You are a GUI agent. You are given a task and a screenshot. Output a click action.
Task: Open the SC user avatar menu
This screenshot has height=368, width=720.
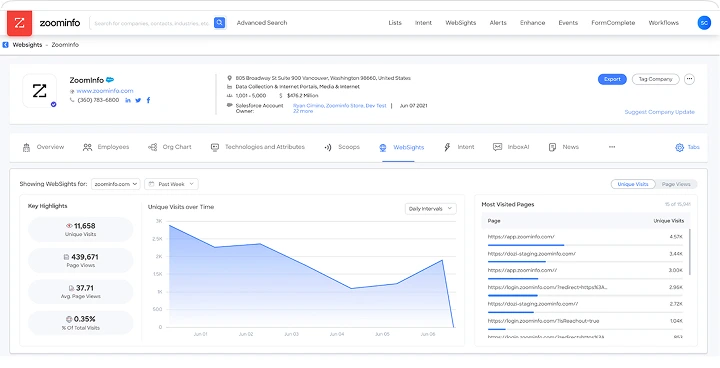click(x=704, y=23)
